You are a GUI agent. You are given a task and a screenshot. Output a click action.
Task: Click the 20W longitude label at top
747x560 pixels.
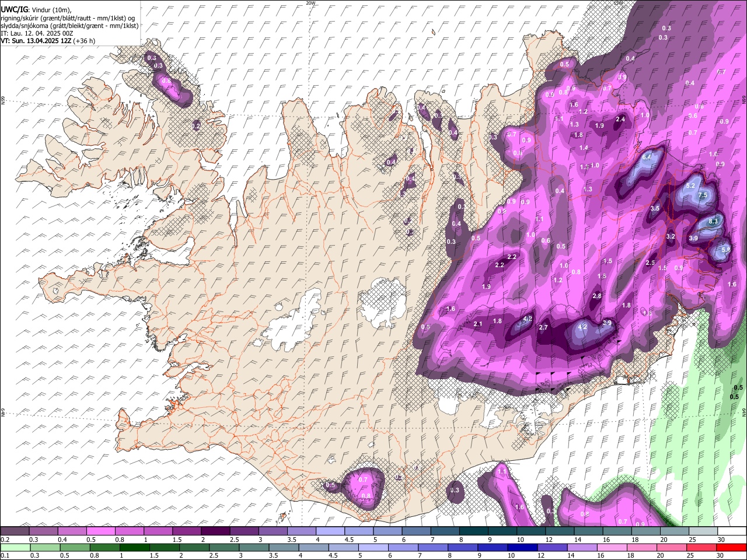click(x=310, y=3)
